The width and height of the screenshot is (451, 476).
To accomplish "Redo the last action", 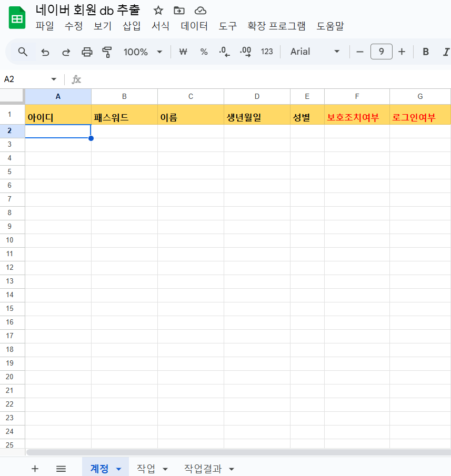I will [66, 52].
